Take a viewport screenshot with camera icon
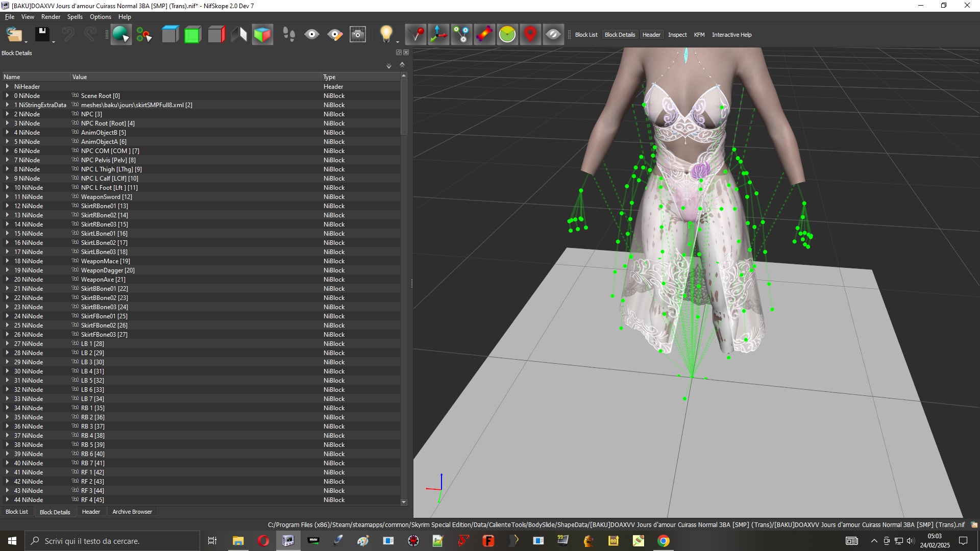Image resolution: width=980 pixels, height=551 pixels. (358, 35)
